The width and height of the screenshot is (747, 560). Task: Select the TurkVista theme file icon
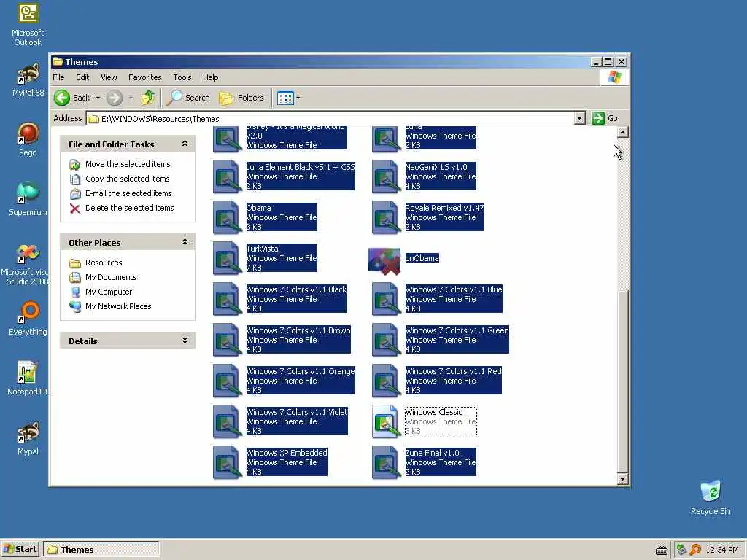[228, 259]
